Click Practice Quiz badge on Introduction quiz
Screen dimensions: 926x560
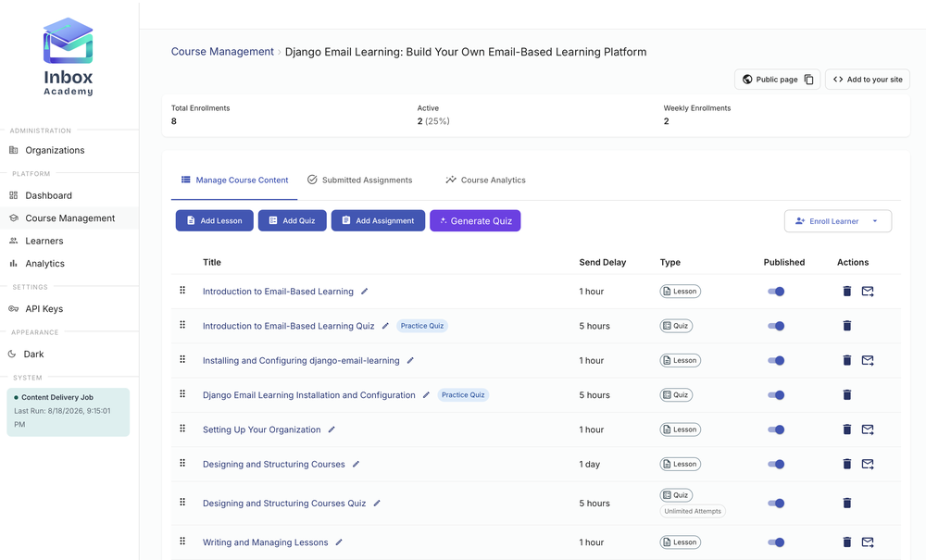(422, 326)
